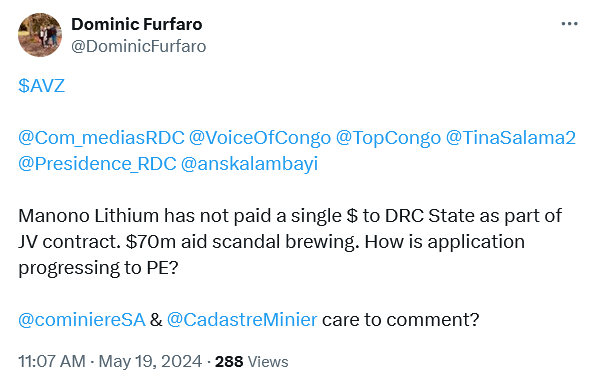Open the May 19, 2024 date
This screenshot has height=389, width=598.
pyautogui.click(x=150, y=361)
